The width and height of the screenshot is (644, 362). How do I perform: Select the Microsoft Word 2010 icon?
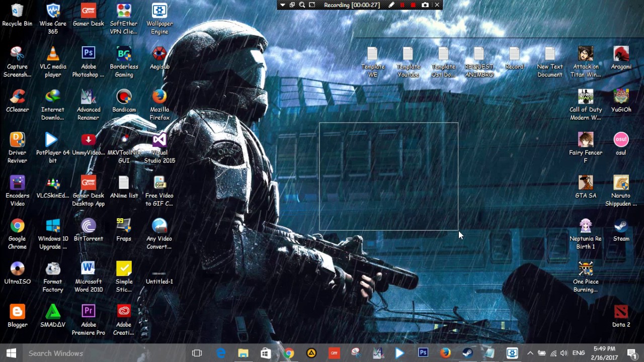[x=89, y=277]
